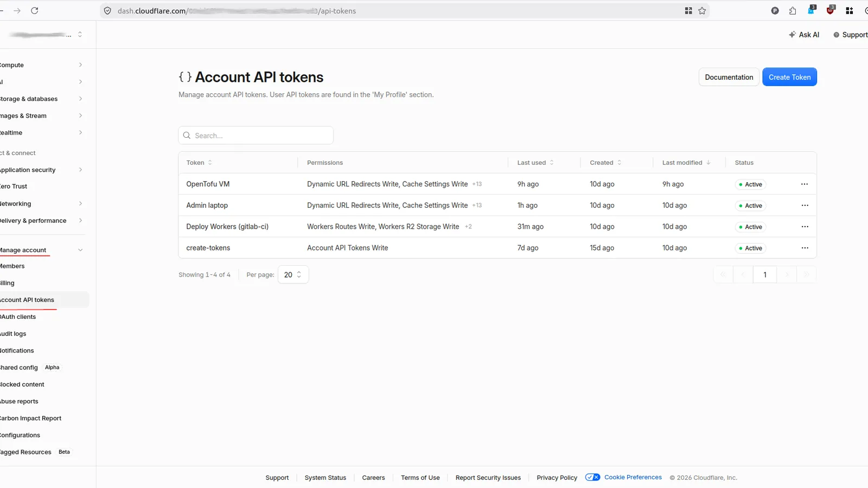Click the round P icon in browser toolbar

coord(775,11)
